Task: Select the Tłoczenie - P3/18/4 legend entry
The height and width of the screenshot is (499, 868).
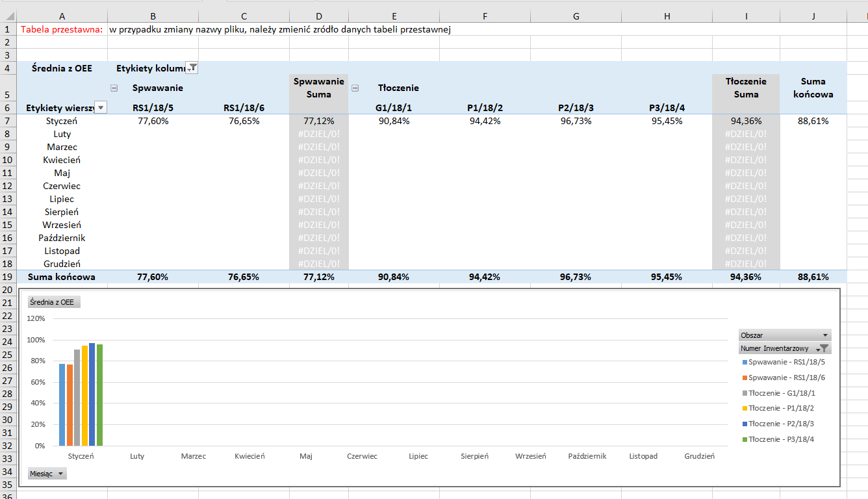Action: (781, 440)
